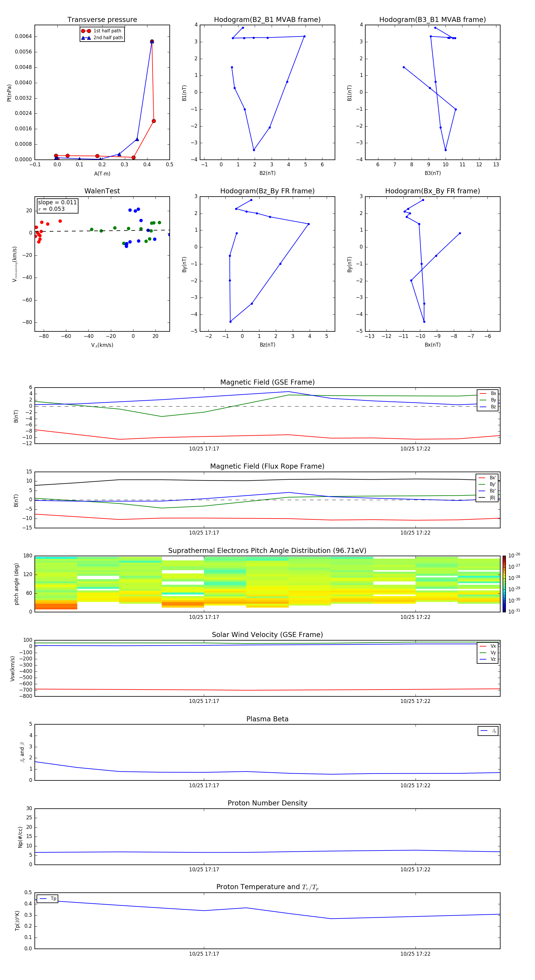Click the "pitch angle (deg)" y-axis label
535x980 pixels.
16,584
